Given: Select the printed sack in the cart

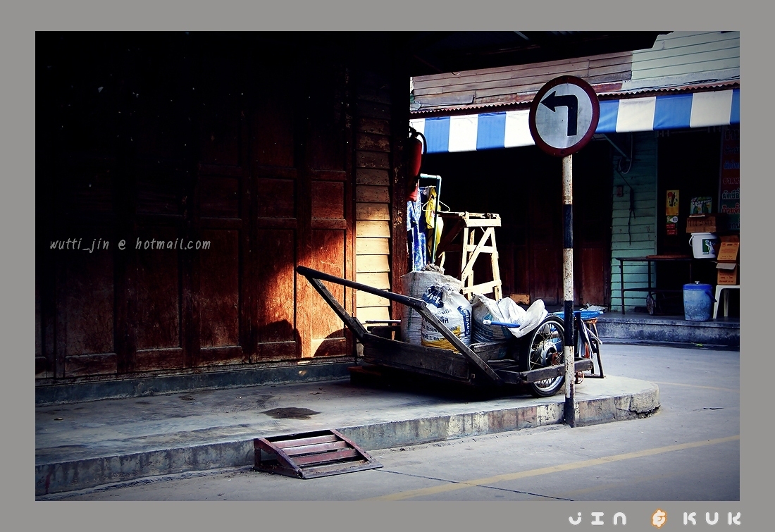Looking at the screenshot, I should pyautogui.click(x=447, y=316).
